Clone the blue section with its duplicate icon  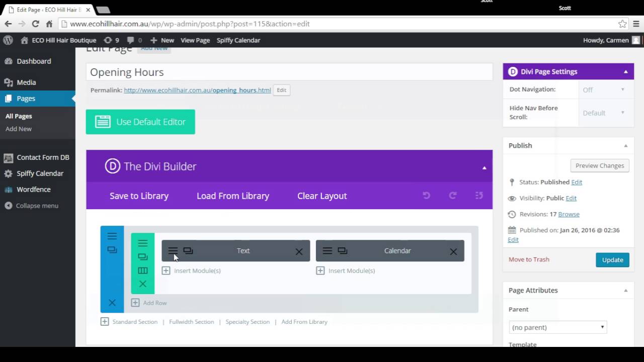(x=112, y=250)
